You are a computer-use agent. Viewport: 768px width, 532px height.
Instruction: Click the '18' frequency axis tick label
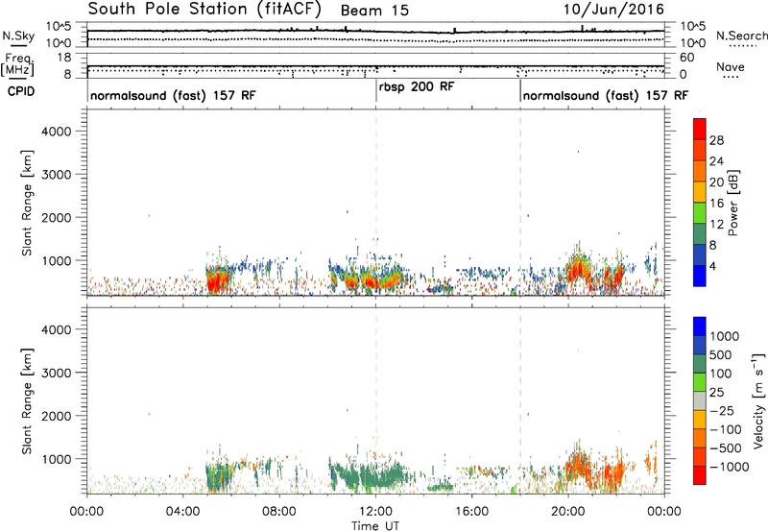click(x=65, y=58)
